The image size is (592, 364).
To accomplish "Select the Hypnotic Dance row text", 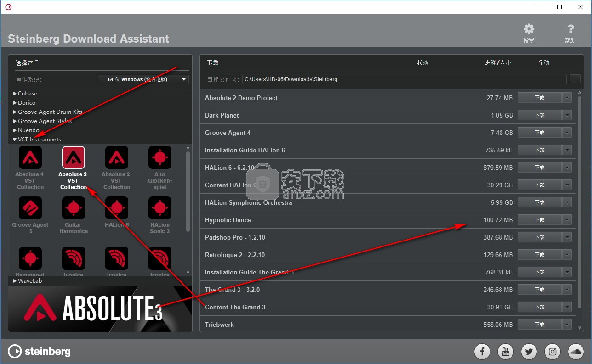I will tap(228, 220).
